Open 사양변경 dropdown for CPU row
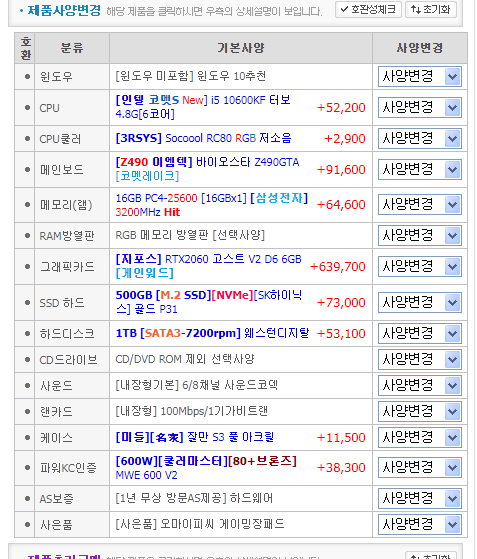This screenshot has width=477, height=559. pos(420,107)
